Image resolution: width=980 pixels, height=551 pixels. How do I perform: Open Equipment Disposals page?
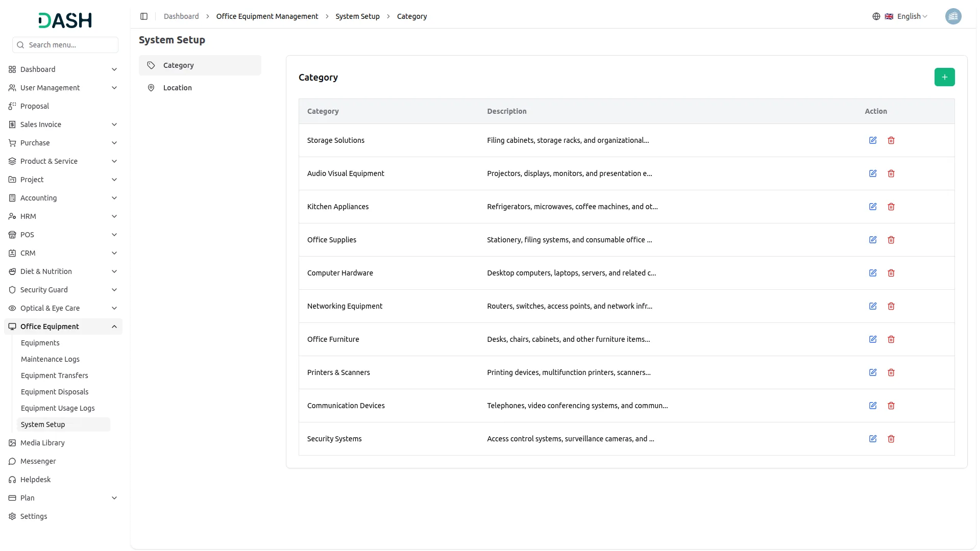click(x=55, y=392)
